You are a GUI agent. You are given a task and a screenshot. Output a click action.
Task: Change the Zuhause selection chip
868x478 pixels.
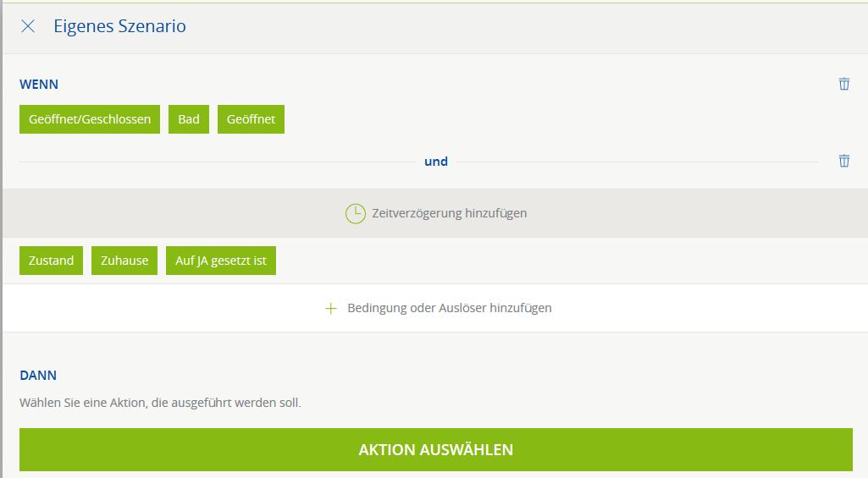[x=124, y=261]
